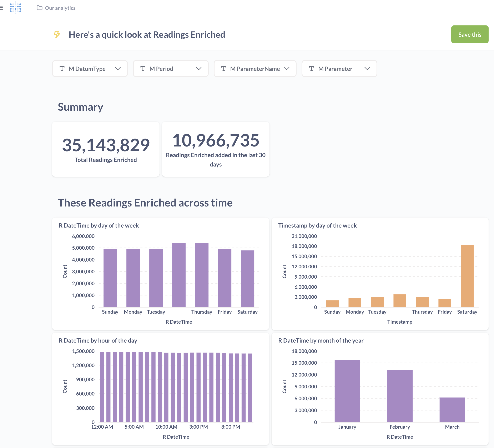Expand the M Period filter chevron

[x=199, y=69]
